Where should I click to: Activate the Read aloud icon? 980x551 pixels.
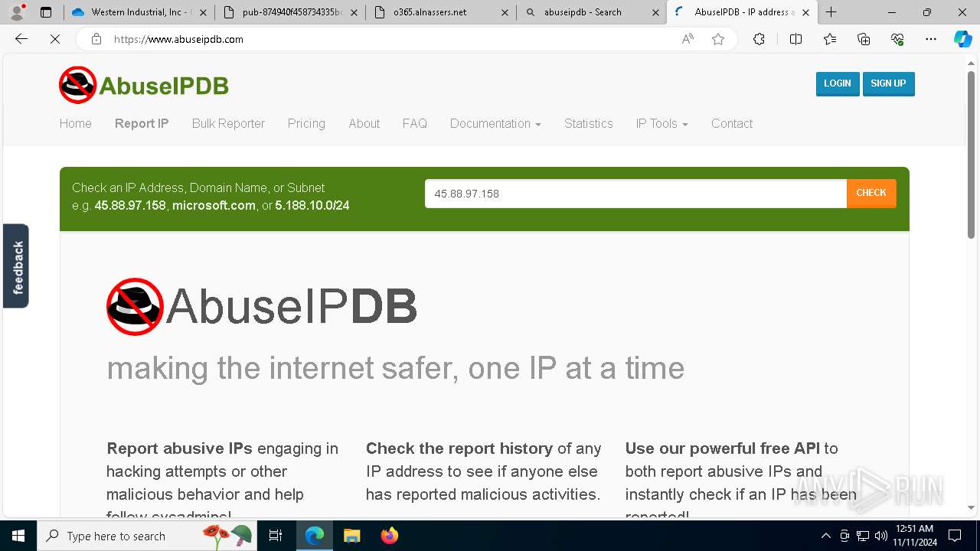click(x=688, y=39)
